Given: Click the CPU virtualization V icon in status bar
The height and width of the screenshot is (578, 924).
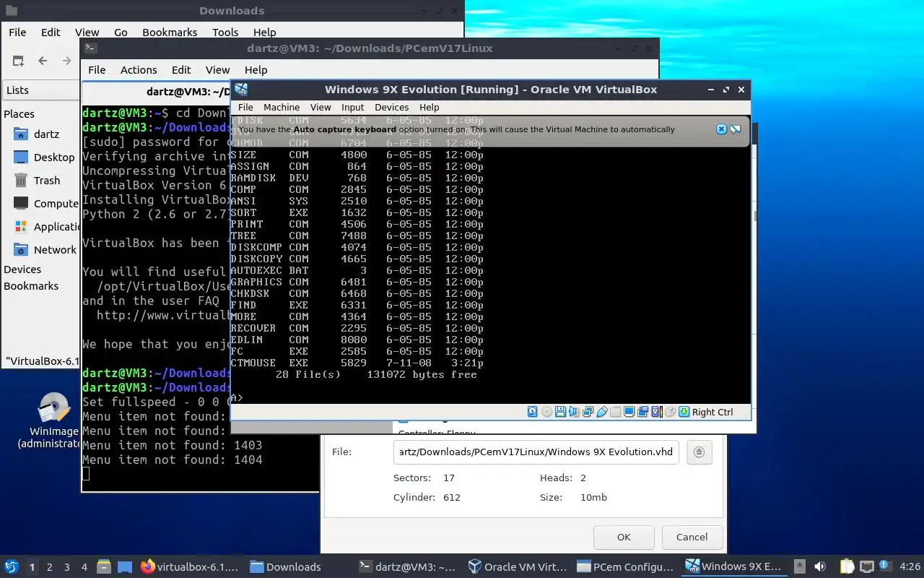Looking at the screenshot, I should coord(656,412).
